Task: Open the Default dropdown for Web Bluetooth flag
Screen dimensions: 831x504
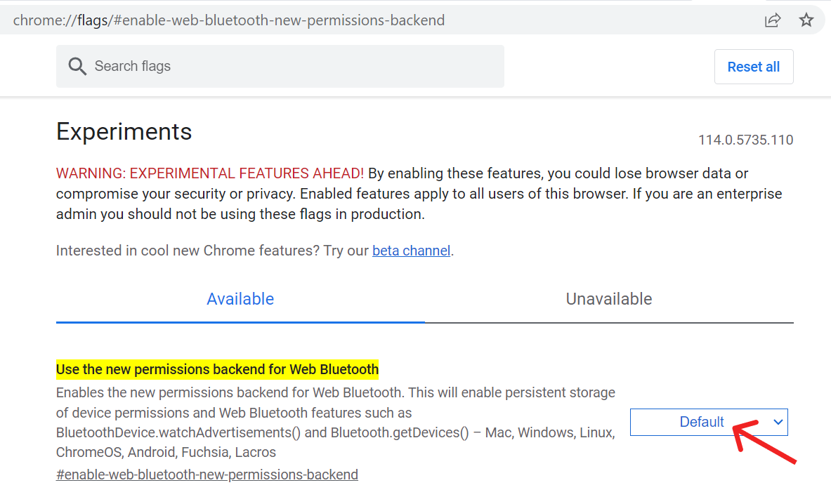Action: 701,422
